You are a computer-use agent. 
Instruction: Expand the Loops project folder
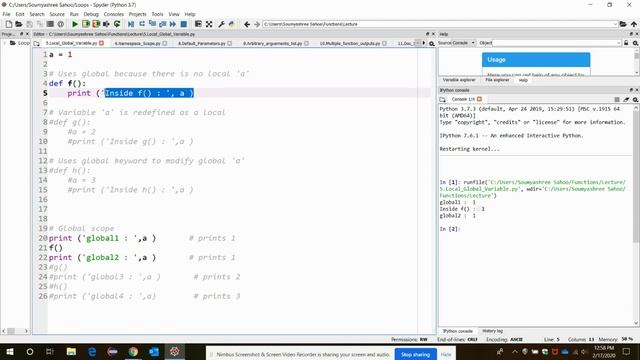(4, 43)
